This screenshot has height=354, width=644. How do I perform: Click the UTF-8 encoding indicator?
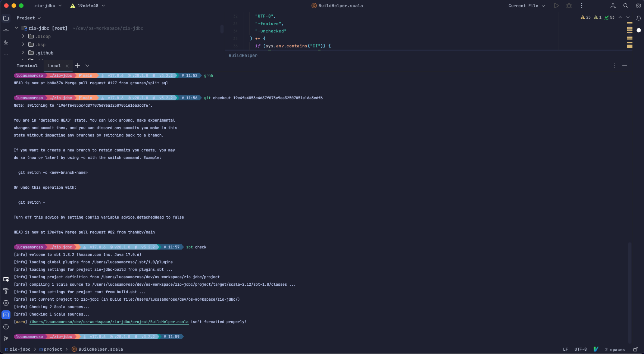coord(581,350)
